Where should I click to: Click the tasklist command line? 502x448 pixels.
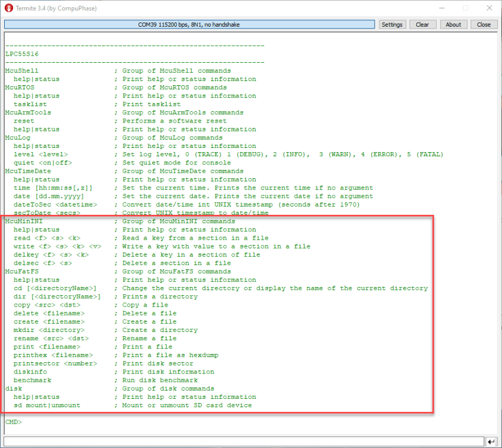pos(30,104)
